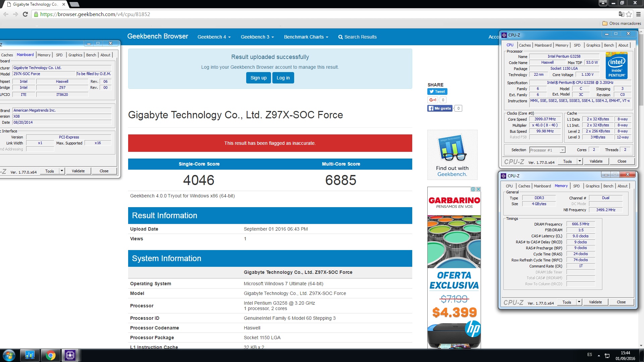Click the red flagged as inaccurate banner
This screenshot has height=362, width=644.
tap(270, 143)
